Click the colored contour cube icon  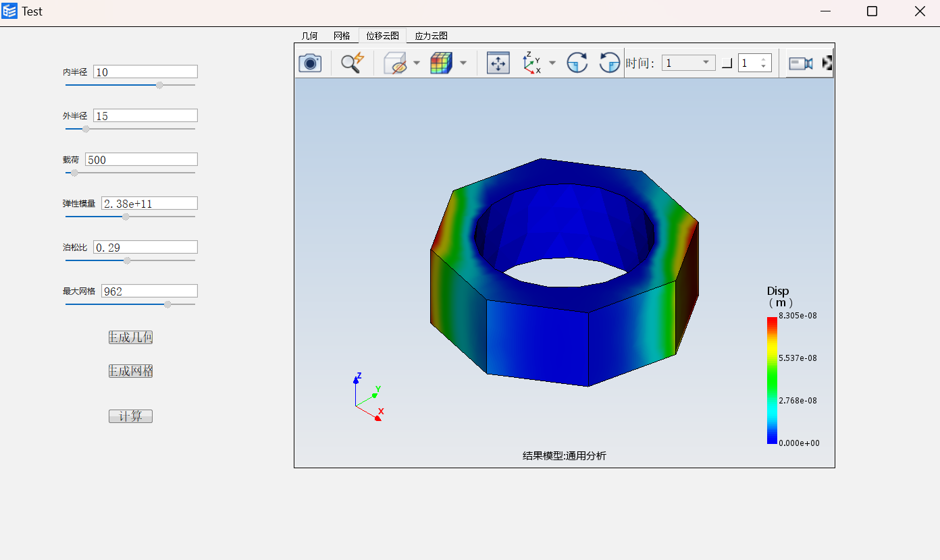point(441,63)
